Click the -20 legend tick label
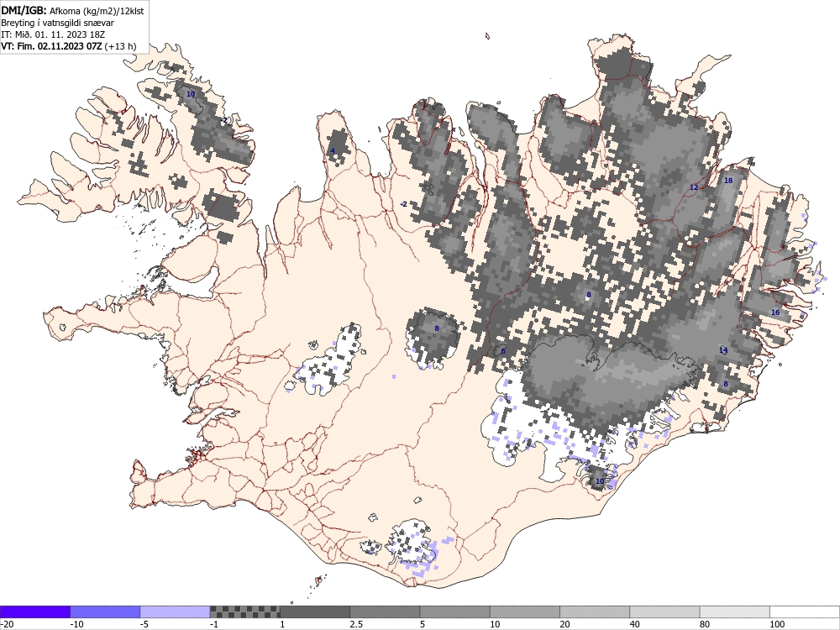The height and width of the screenshot is (630, 840). click(7, 624)
